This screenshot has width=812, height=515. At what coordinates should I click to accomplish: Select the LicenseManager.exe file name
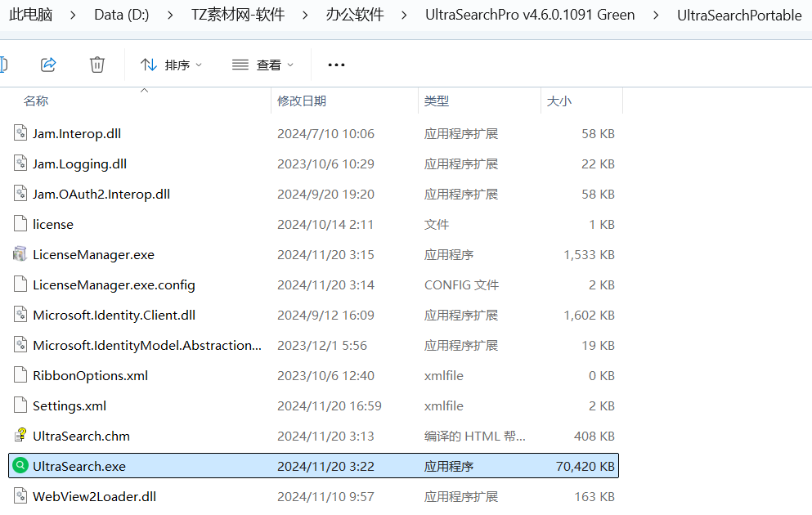[x=94, y=255]
